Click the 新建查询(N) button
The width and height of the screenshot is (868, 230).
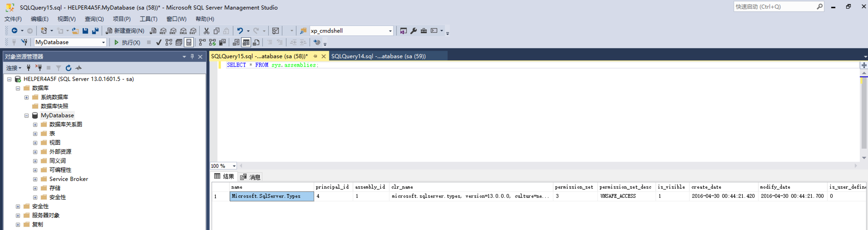coord(125,31)
